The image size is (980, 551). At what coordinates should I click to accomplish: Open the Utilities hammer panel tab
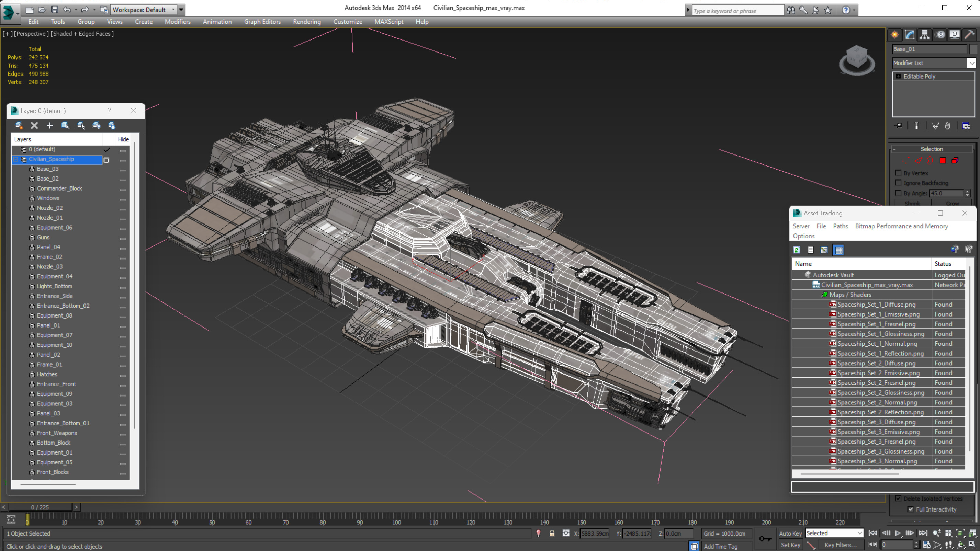pos(969,35)
